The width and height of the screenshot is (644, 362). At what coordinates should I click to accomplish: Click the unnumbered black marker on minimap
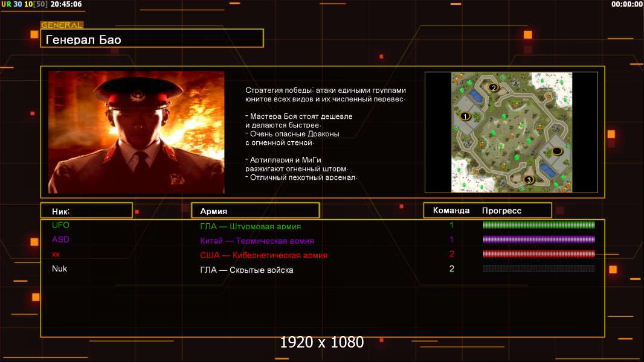[556, 151]
